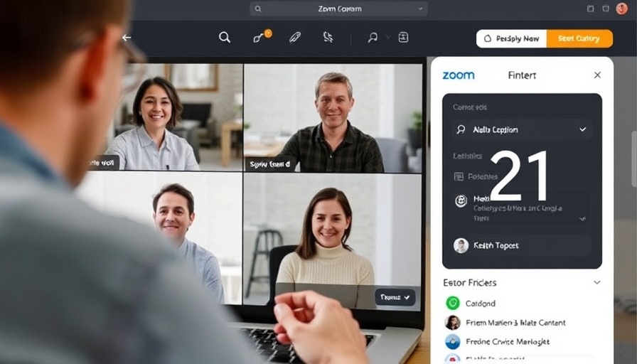
Task: Click inside the Zcvm Corlam search field
Action: coord(339,9)
